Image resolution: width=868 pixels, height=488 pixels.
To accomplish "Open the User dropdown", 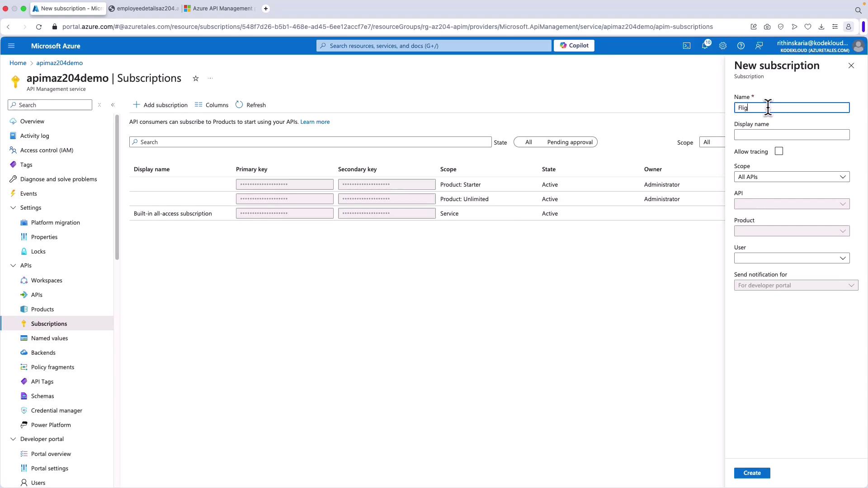I will point(792,258).
